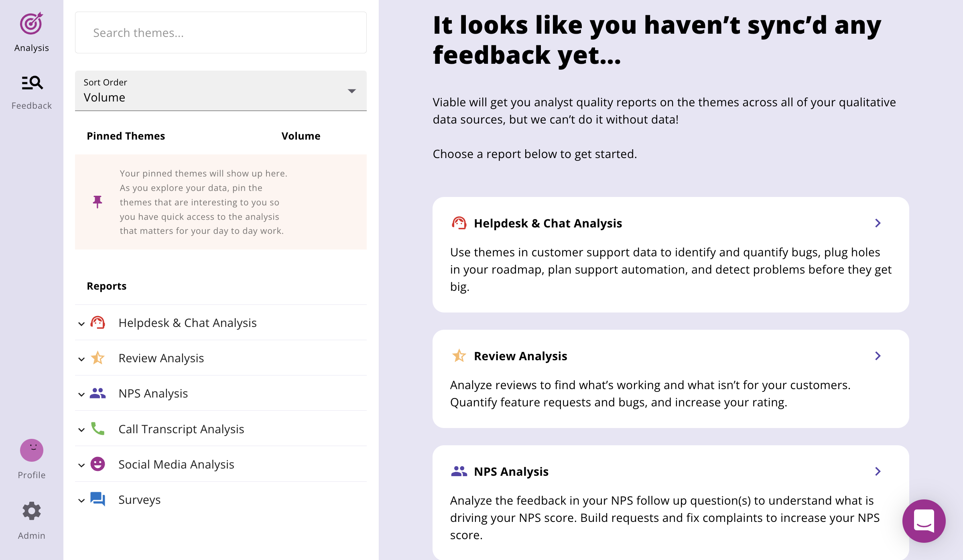Click the purple smiley icon for Social Media
The width and height of the screenshot is (963, 560).
coord(98,464)
